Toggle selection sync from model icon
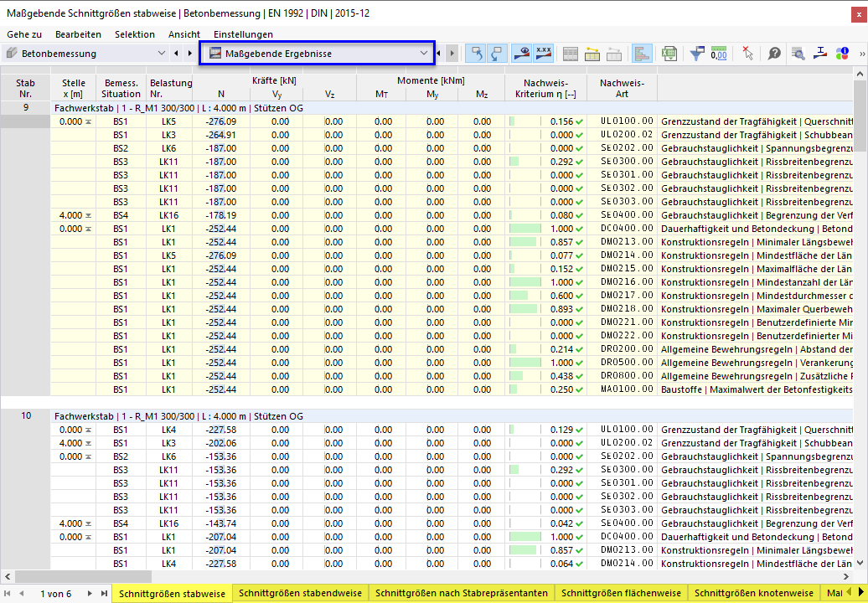The height and width of the screenshot is (603, 868). 497,54
